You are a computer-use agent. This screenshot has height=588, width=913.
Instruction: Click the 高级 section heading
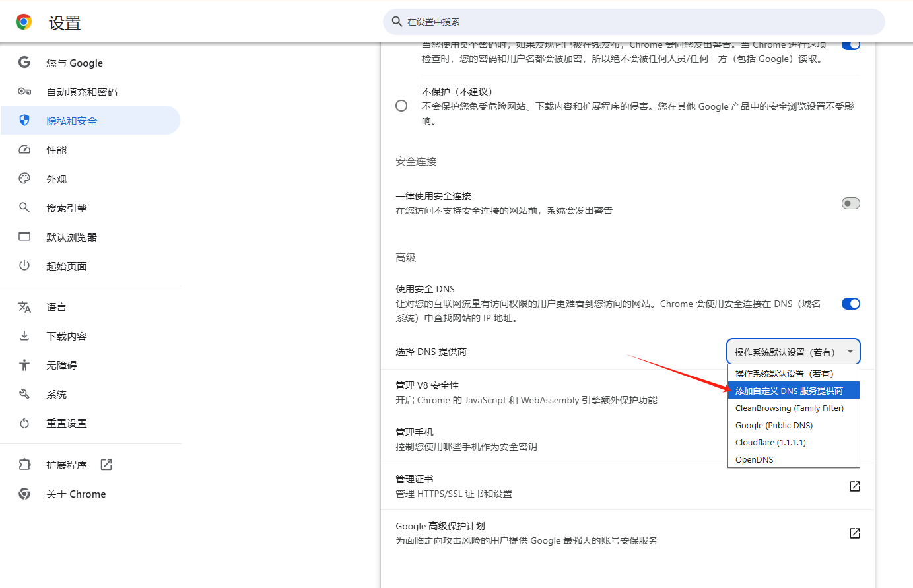[x=406, y=257]
